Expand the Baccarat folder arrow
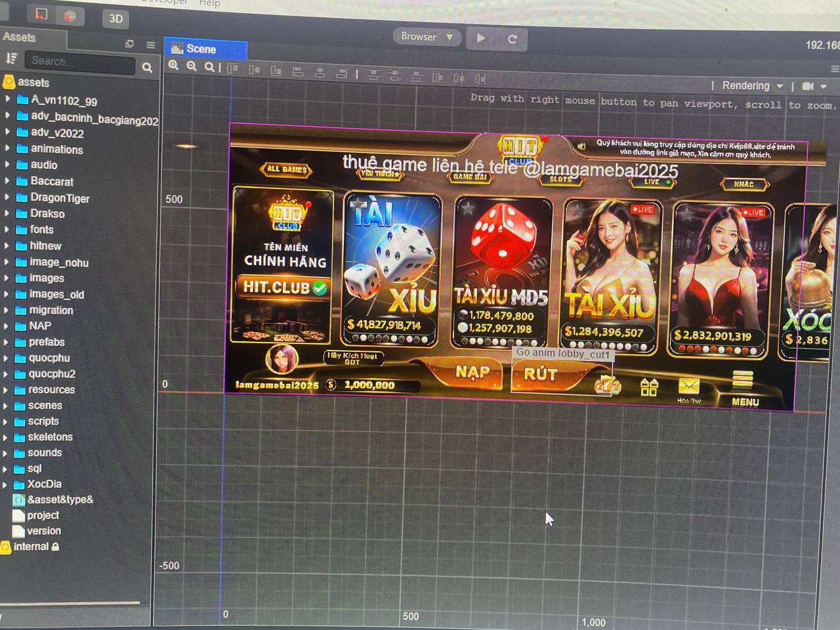 click(x=7, y=180)
